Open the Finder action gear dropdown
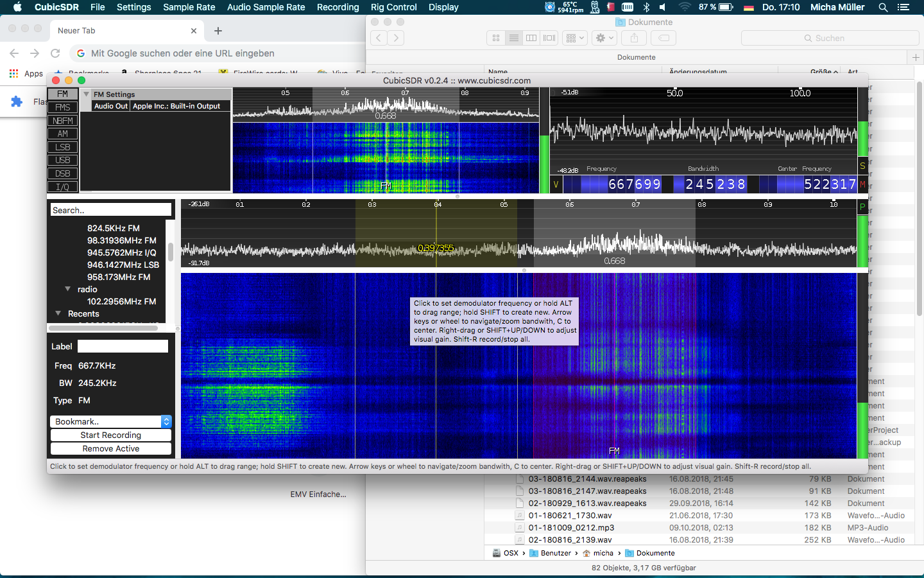The height and width of the screenshot is (578, 924). 604,38
